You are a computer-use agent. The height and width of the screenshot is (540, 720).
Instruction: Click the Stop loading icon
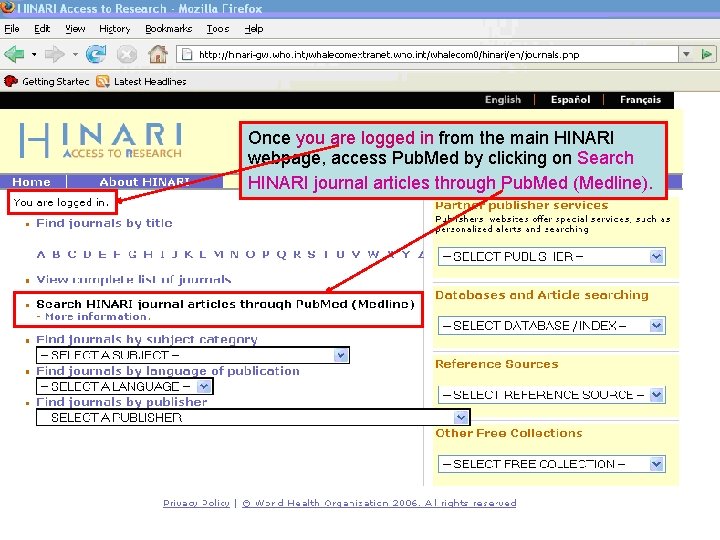click(x=127, y=55)
